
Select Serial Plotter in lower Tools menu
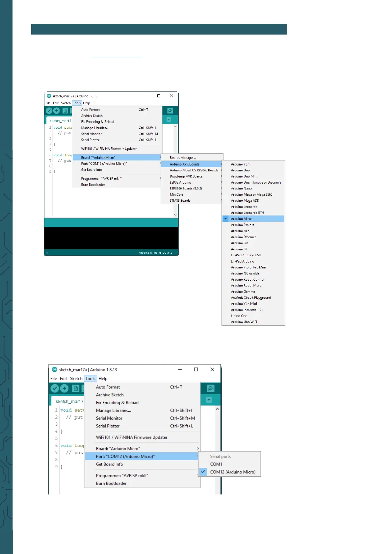point(108,426)
